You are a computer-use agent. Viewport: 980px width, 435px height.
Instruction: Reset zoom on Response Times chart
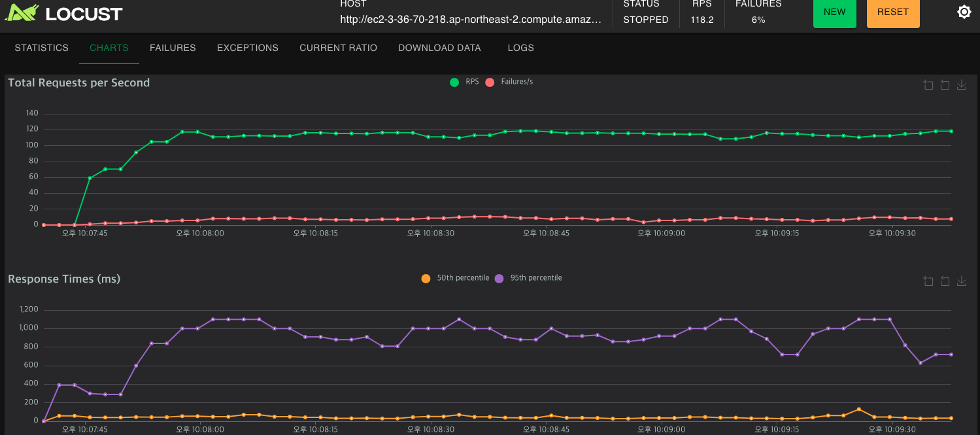[945, 281]
